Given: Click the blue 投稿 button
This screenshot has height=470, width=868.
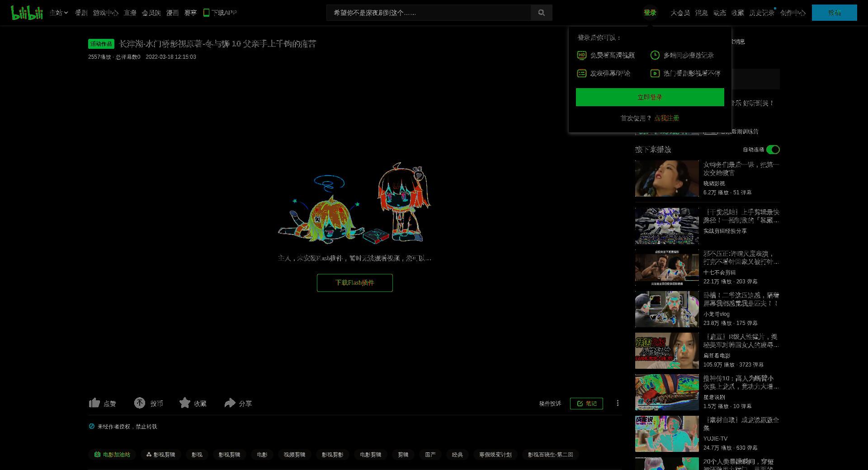Looking at the screenshot, I should [x=835, y=13].
